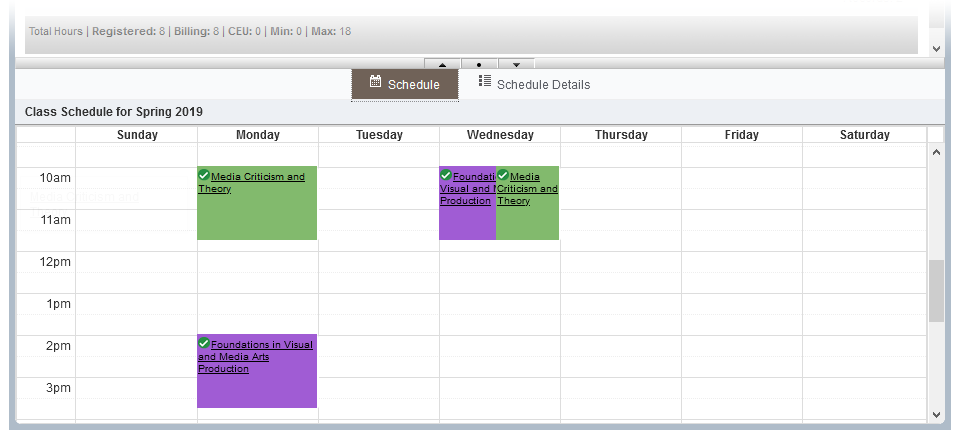This screenshot has height=440, width=961.
Task: Click green checkmark on Wednesday Foundations block
Action: click(446, 175)
